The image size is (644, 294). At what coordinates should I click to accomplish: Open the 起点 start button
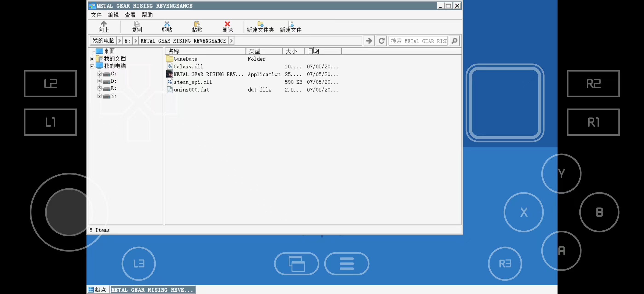[98, 290]
